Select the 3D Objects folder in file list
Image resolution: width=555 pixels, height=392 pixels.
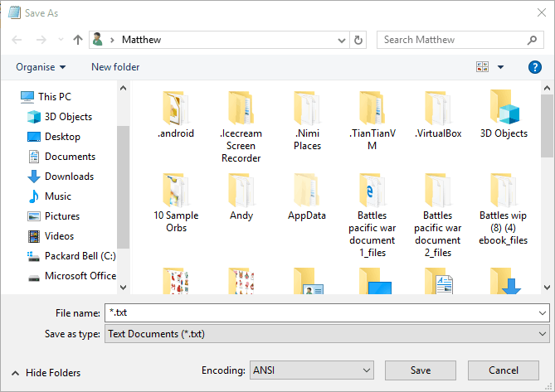pos(504,114)
